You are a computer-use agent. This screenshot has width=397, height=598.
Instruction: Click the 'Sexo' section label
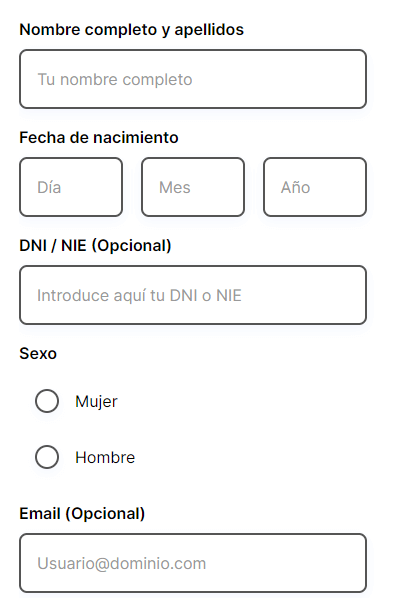(x=38, y=354)
